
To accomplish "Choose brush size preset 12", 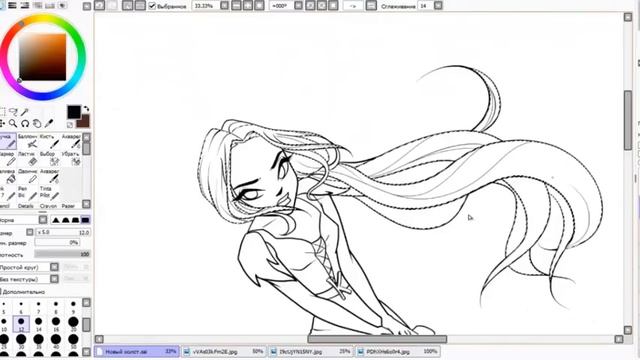I will click(x=21, y=324).
